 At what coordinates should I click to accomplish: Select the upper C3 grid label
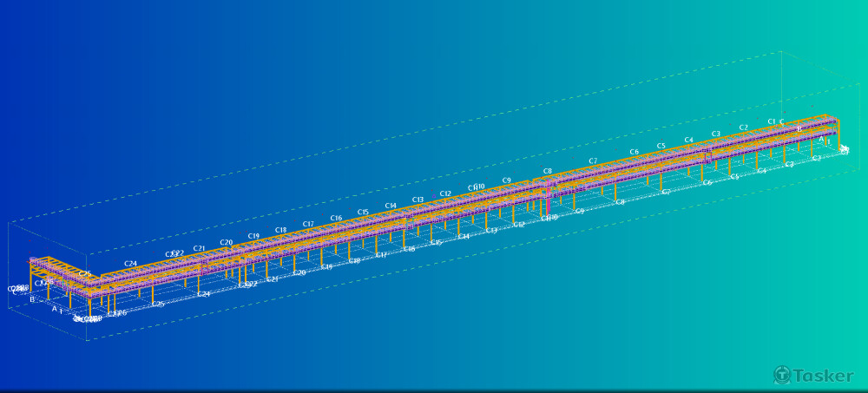click(x=715, y=134)
